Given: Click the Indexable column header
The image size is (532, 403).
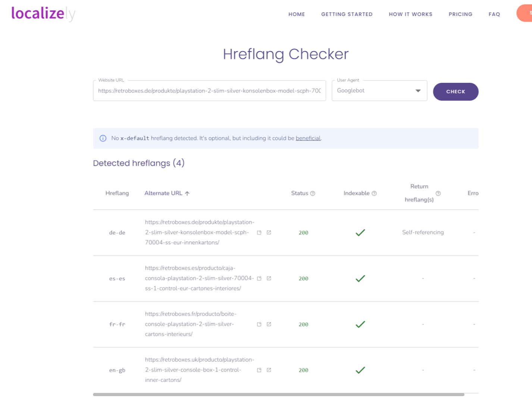Looking at the screenshot, I should click(x=357, y=193).
